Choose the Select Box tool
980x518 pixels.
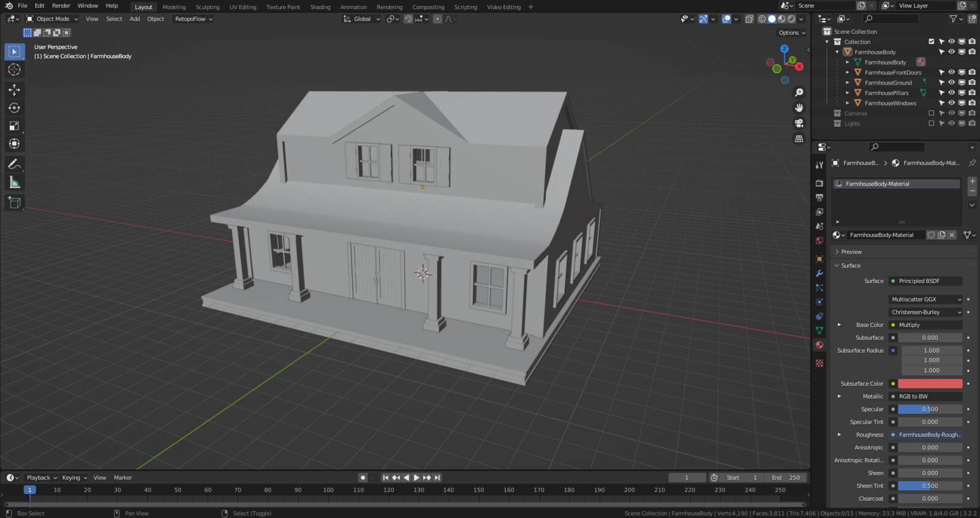click(14, 52)
